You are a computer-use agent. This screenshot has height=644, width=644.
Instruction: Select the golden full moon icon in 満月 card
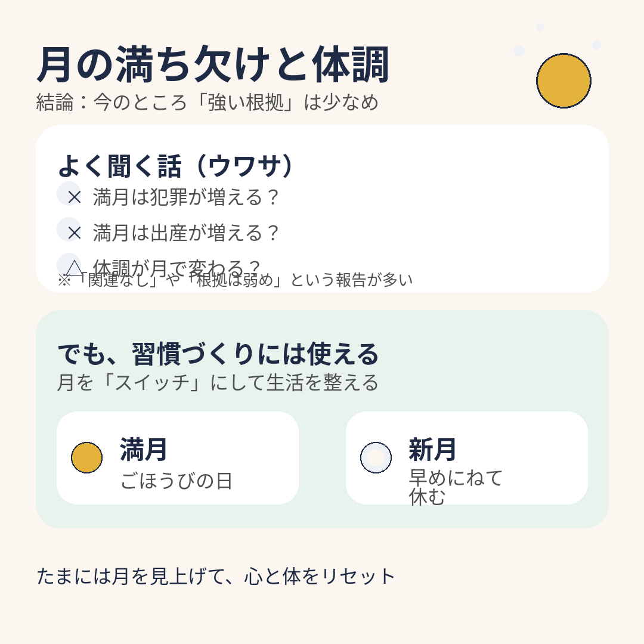pyautogui.click(x=86, y=457)
